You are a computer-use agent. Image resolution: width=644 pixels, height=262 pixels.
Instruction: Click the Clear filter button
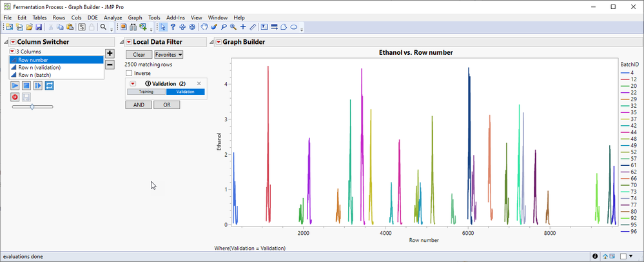[139, 55]
